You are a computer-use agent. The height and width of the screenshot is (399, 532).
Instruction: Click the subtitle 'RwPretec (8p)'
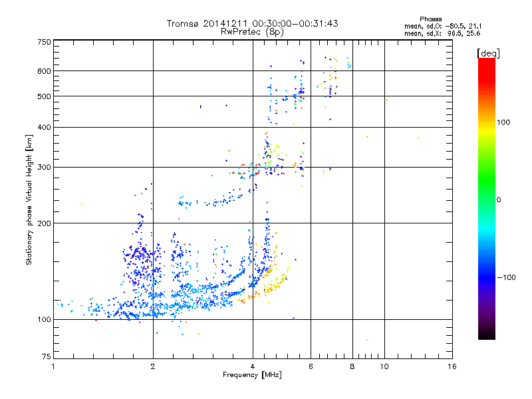(252, 32)
